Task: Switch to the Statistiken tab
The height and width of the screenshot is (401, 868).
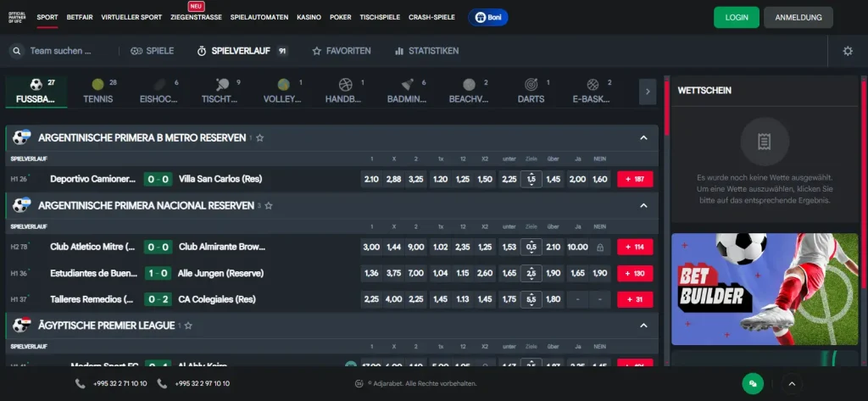Action: [x=427, y=51]
